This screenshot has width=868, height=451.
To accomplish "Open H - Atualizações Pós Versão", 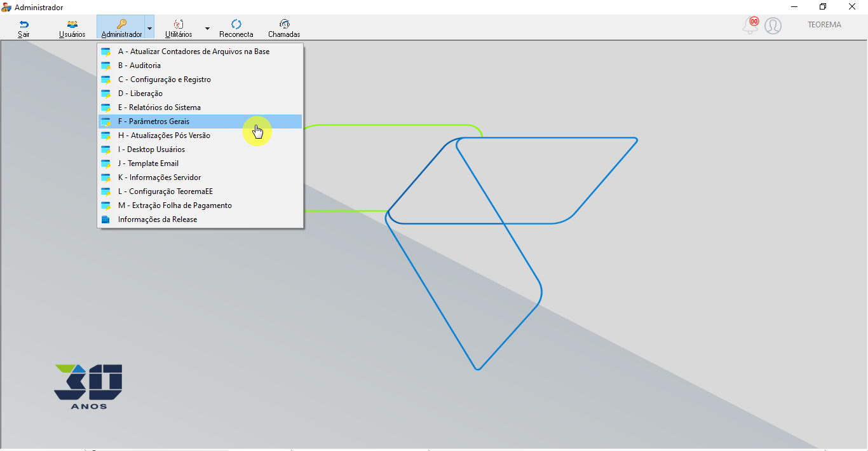I will (200, 135).
